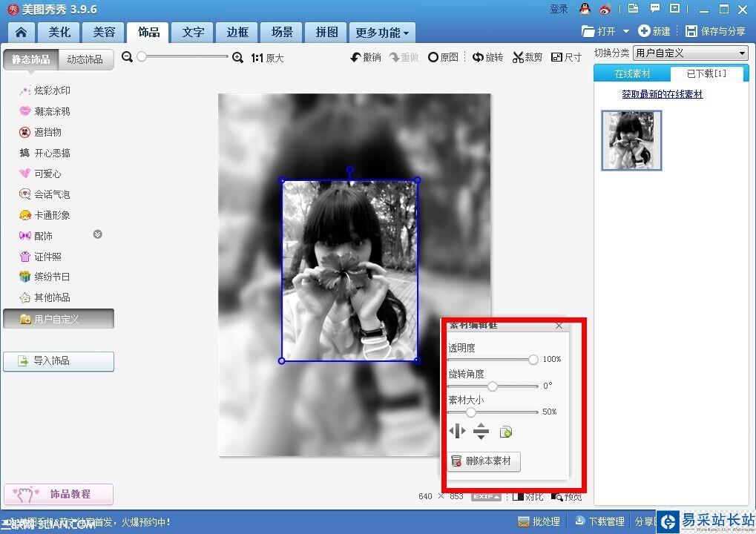Select the 用户自定义 category
The image size is (756, 534).
(x=59, y=319)
